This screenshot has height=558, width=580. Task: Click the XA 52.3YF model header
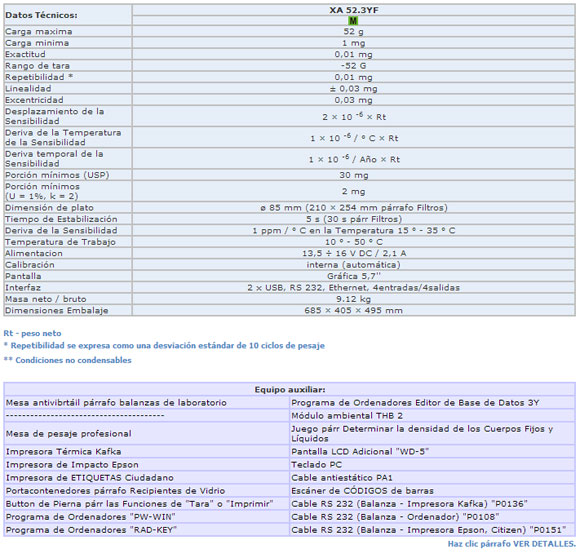tap(354, 10)
